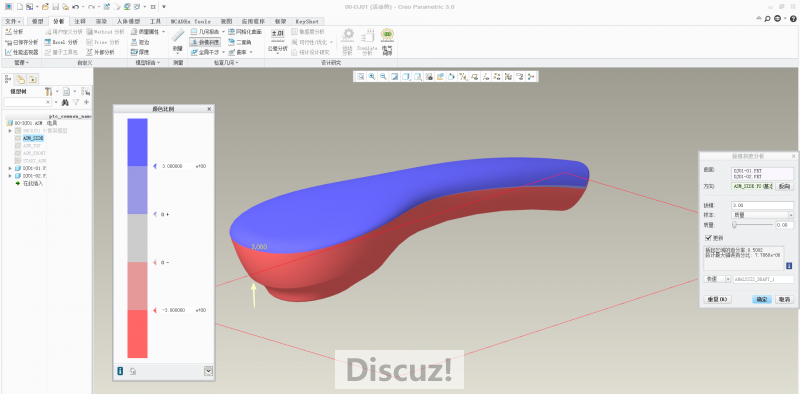Open the quick (快速) analysis type dropdown

tap(717, 280)
